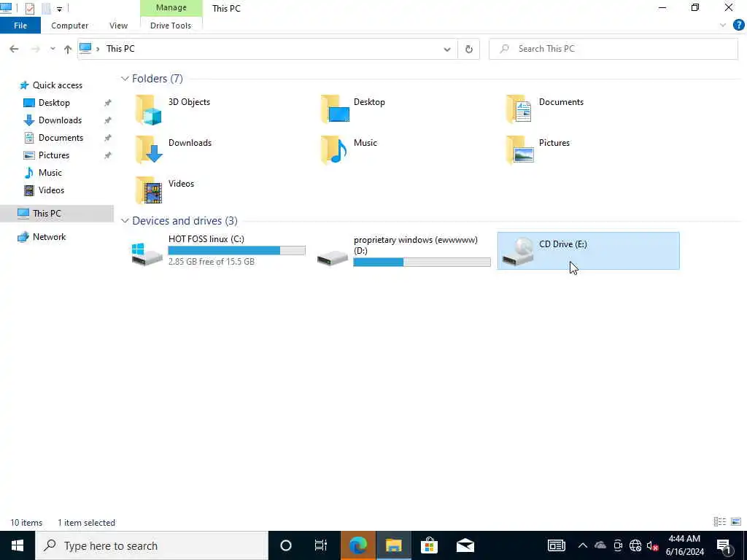Viewport: 747px width, 560px height.
Task: Open Microsoft Edge from taskbar
Action: 357,545
